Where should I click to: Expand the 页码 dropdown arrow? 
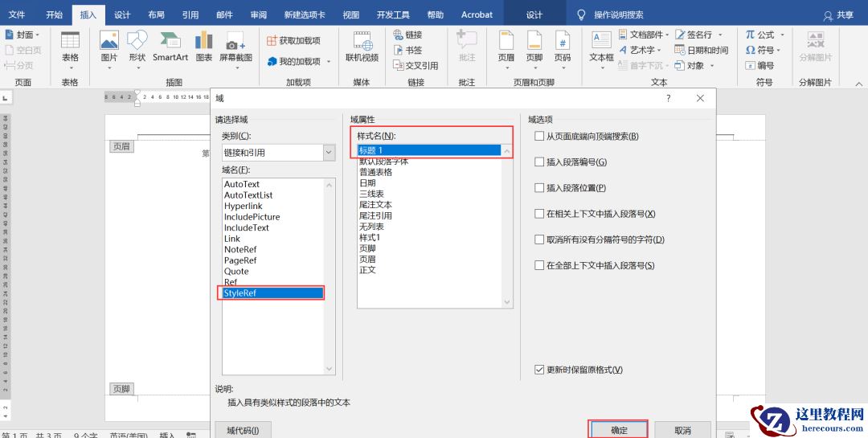tap(563, 68)
